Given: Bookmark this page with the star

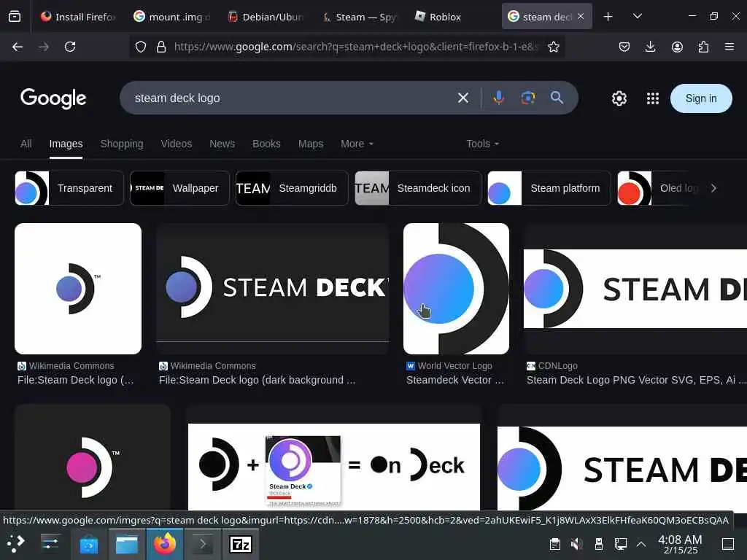Looking at the screenshot, I should pos(553,47).
